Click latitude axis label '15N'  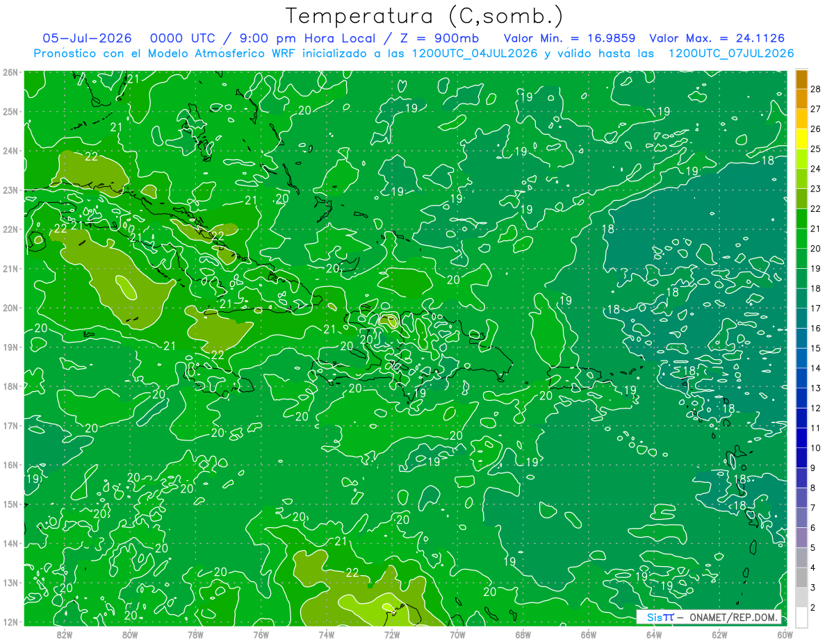[10, 504]
